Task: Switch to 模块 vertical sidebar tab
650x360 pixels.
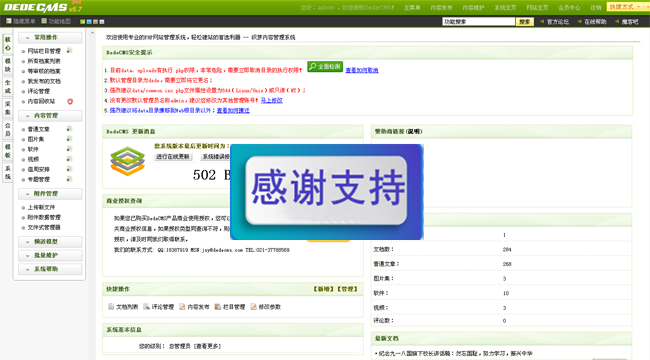Action: pos(7,65)
